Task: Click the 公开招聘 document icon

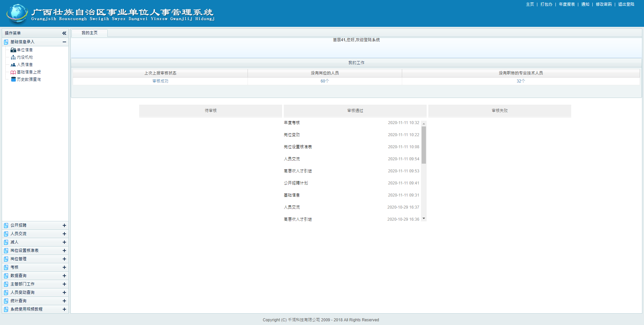Action: (x=6, y=225)
